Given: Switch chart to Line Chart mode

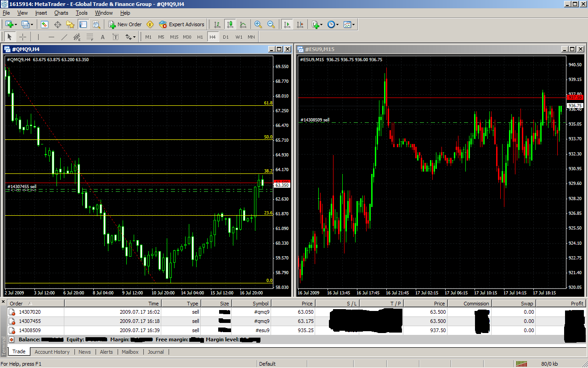Looking at the screenshot, I should click(x=243, y=24).
